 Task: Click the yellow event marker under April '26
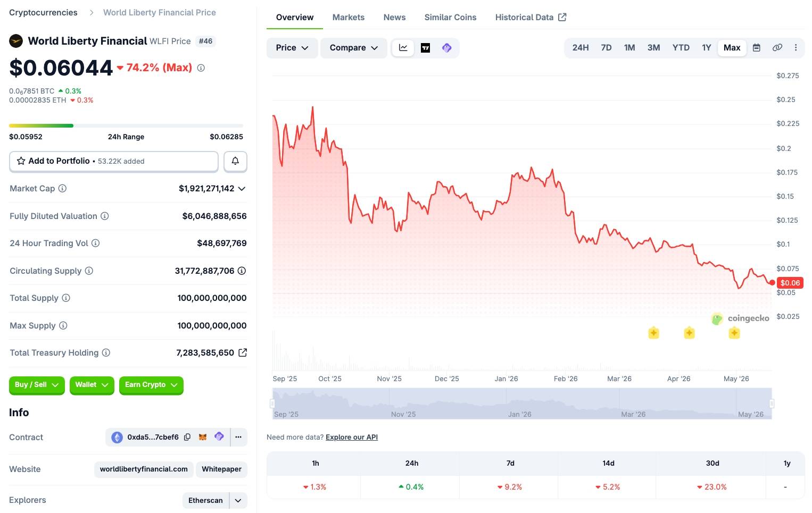[x=689, y=333]
